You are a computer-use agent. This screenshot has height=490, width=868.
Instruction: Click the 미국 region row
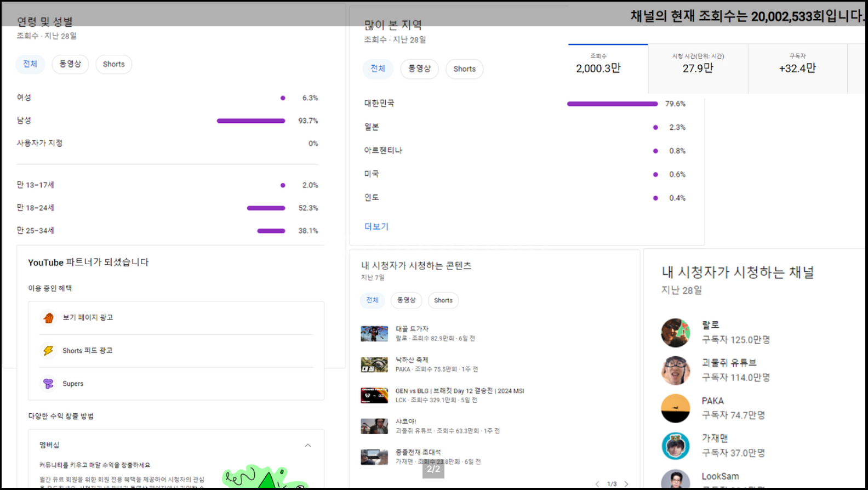tap(525, 174)
